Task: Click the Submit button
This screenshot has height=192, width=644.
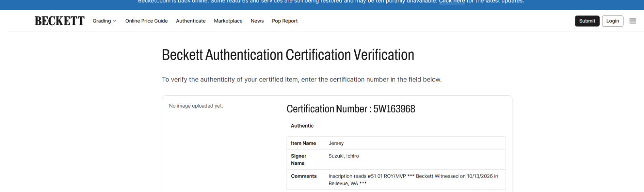Action: click(x=587, y=21)
